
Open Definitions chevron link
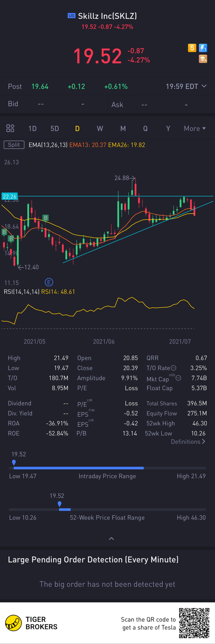188,442
